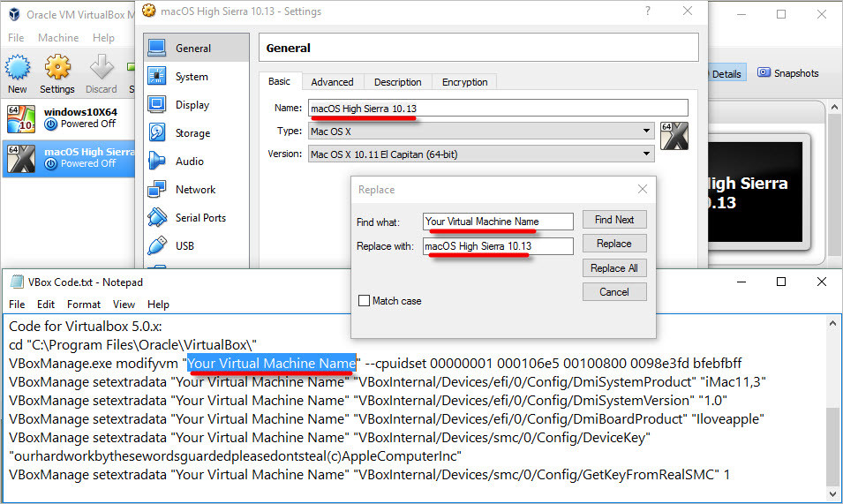Click Cancel in the Replace dialog
The image size is (843, 504).
614,292
